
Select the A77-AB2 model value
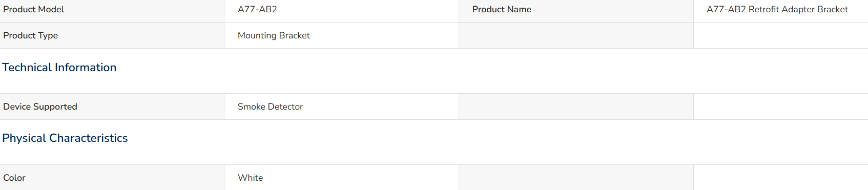257,9
